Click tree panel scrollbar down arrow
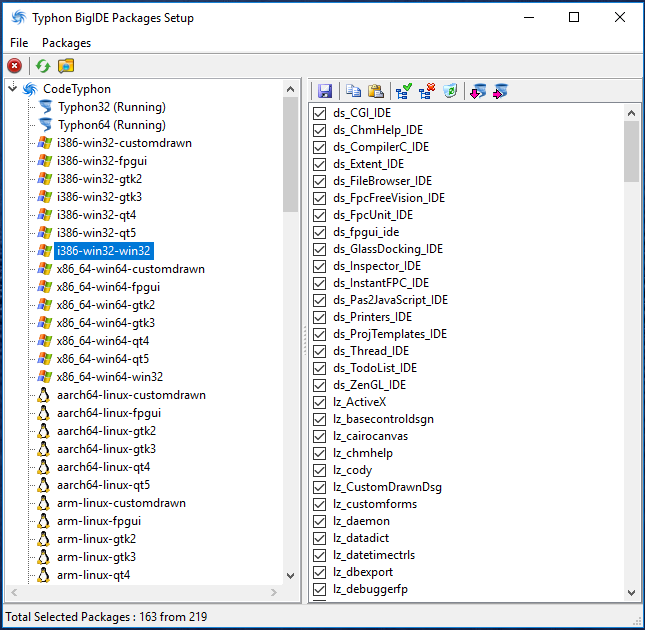This screenshot has height=630, width=645. tap(290, 576)
